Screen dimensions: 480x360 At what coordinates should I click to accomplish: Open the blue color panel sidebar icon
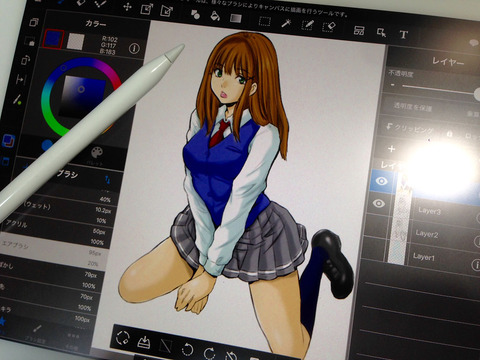(x=8, y=141)
